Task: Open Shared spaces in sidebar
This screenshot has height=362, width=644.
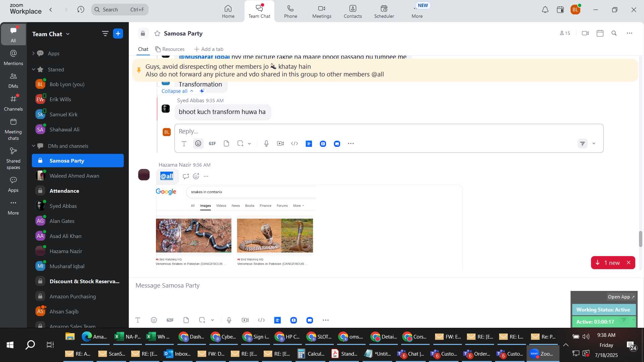Action: 13,159
